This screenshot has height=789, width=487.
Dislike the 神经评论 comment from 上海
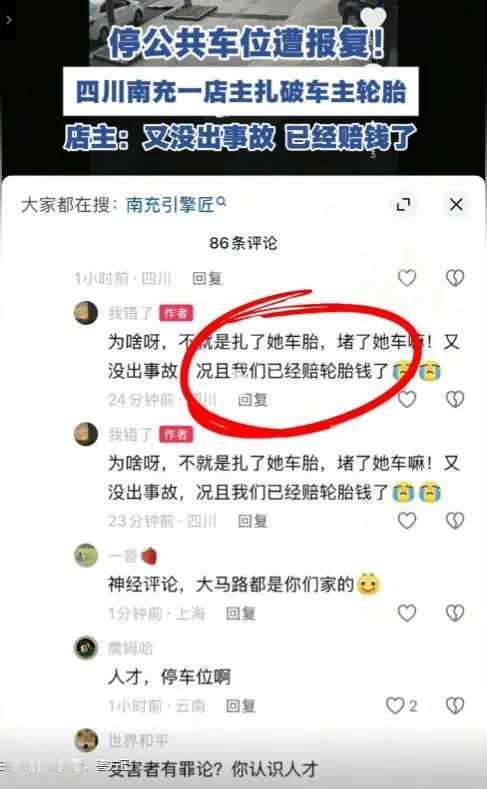(x=455, y=613)
